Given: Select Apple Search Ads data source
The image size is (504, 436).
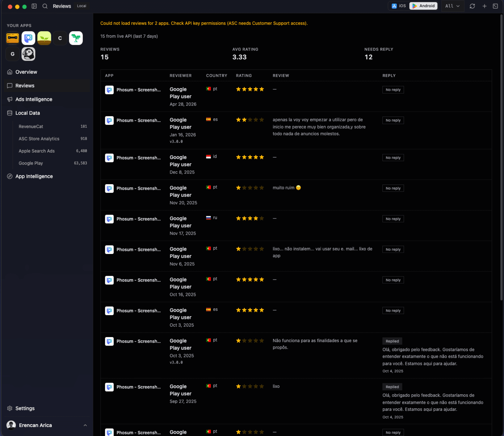Looking at the screenshot, I should coord(52,151).
